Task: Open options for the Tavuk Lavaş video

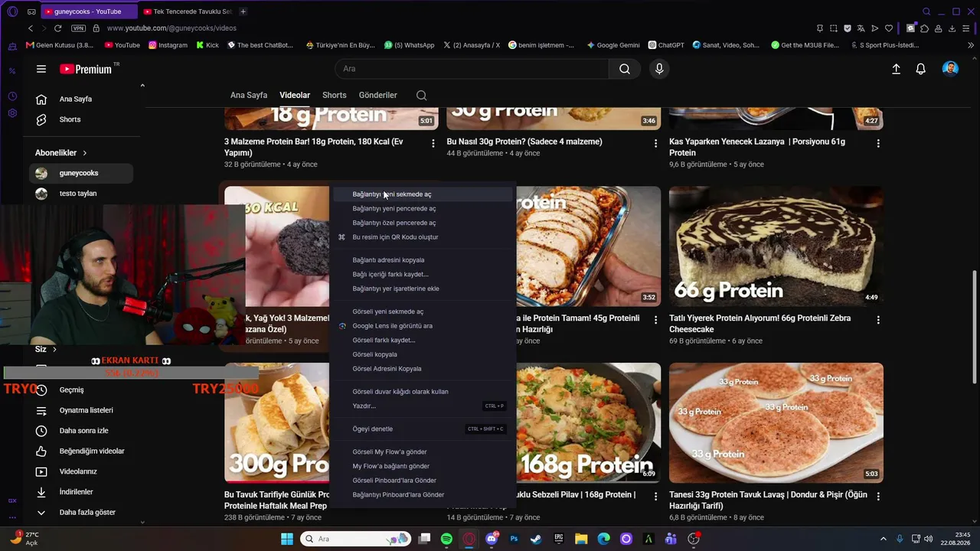Action: 878,497
